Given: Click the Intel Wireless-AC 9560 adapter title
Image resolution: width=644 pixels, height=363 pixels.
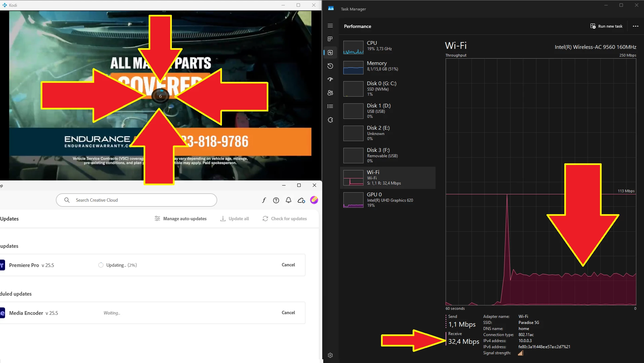Looking at the screenshot, I should click(x=595, y=47).
